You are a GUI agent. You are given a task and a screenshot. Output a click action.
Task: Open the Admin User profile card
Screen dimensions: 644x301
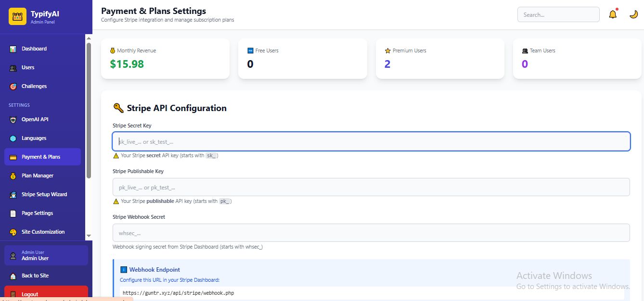click(x=46, y=255)
